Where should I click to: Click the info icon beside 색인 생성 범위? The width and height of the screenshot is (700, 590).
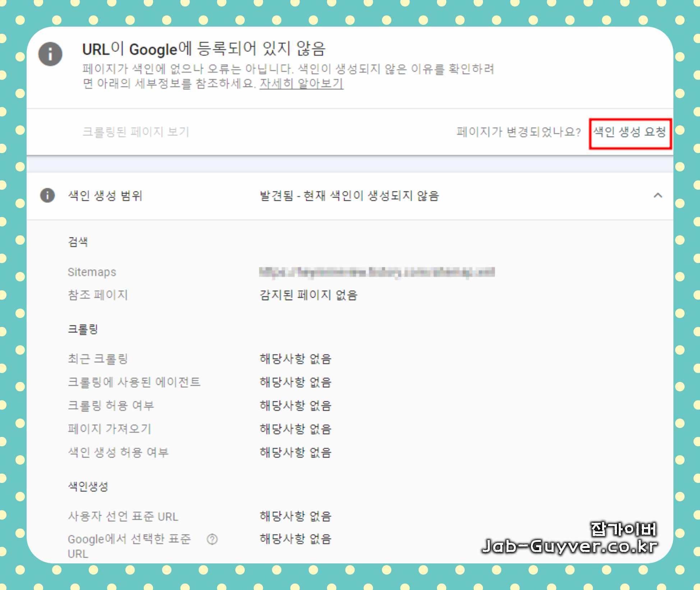[47, 195]
